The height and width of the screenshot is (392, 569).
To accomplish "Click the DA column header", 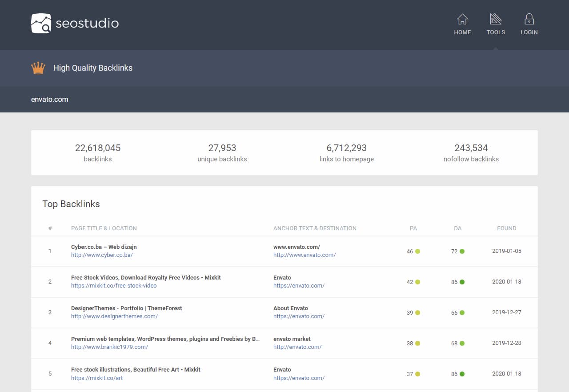I will click(x=458, y=228).
